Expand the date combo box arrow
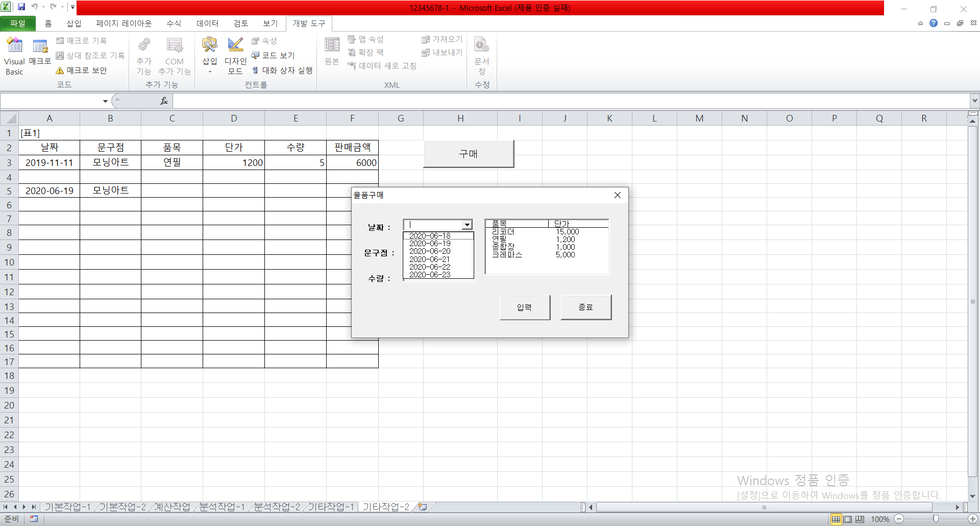This screenshot has width=980, height=526. (467, 225)
